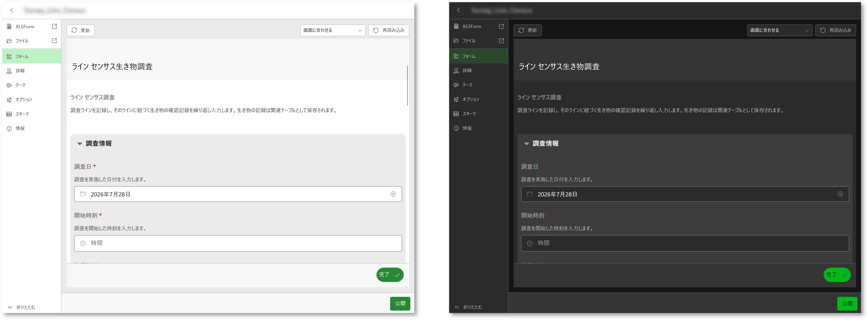Viewport: 868px width, 320px height.
Task: Click 再読み込み button in the dark window
Action: (x=835, y=30)
